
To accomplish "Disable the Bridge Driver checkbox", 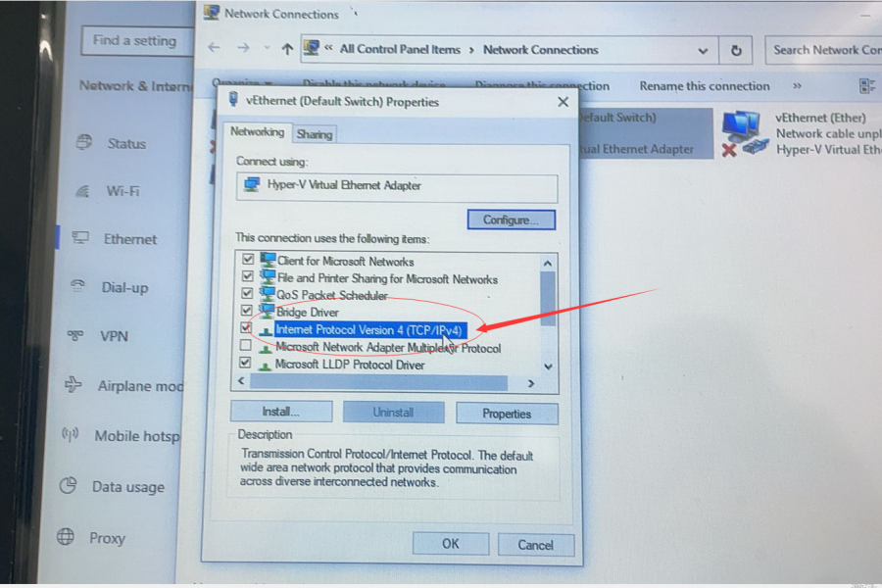I will [x=247, y=310].
